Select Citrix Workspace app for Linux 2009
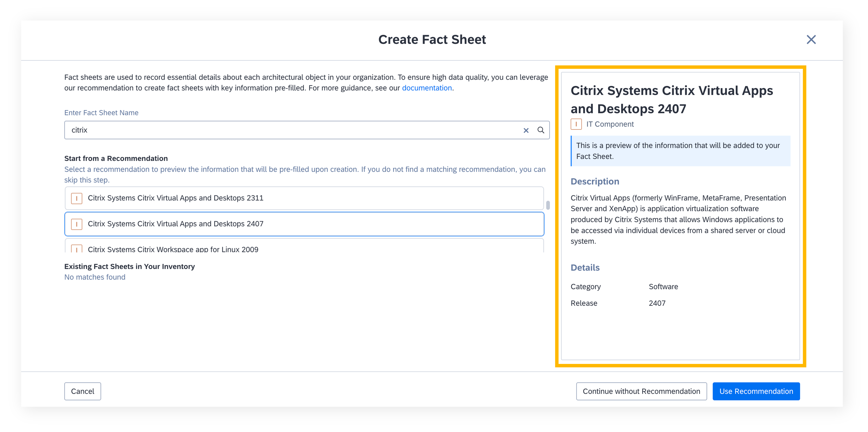 (x=304, y=246)
